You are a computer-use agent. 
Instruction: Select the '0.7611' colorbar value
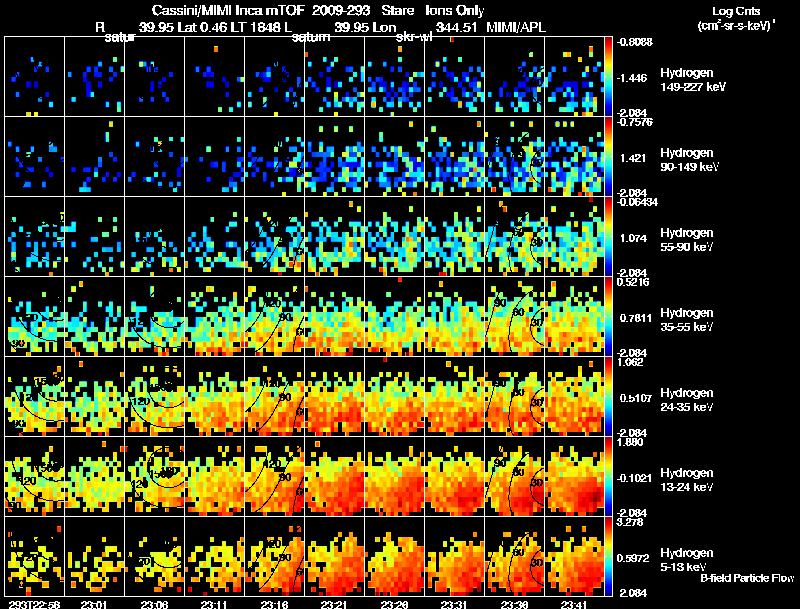pyautogui.click(x=636, y=318)
